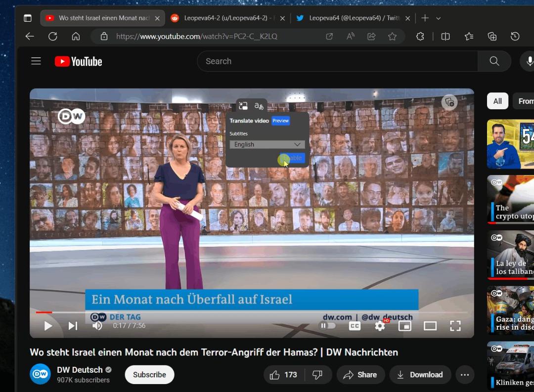Click visual search icon on video corner

click(x=449, y=102)
